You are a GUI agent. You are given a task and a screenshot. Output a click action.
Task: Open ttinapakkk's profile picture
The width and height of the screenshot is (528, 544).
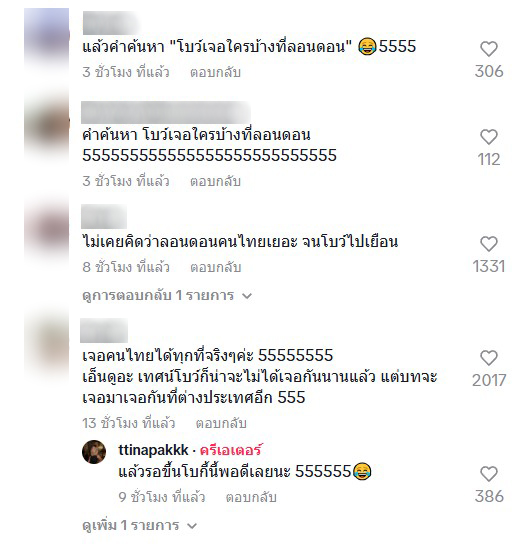coord(94,452)
